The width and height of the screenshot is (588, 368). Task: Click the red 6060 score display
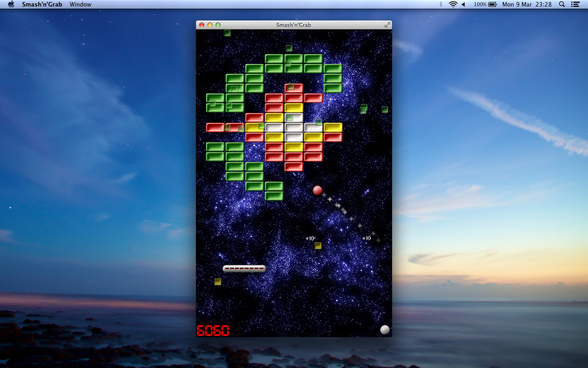[x=213, y=330]
